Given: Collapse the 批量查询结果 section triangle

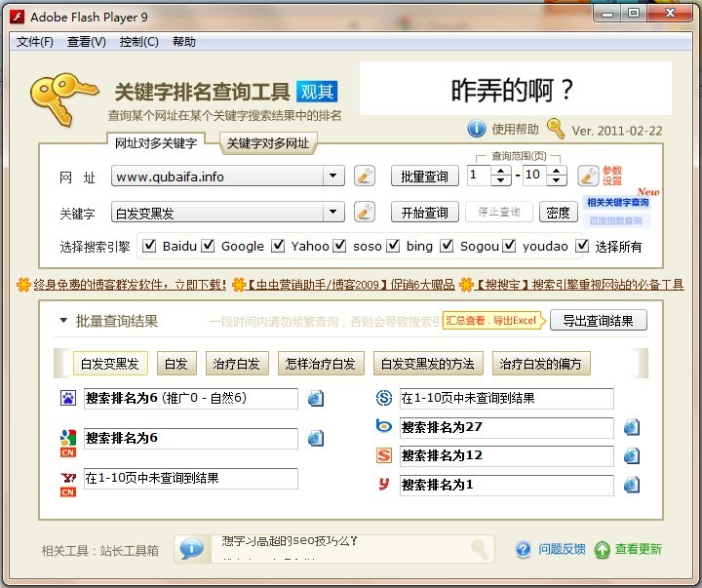Looking at the screenshot, I should point(63,320).
